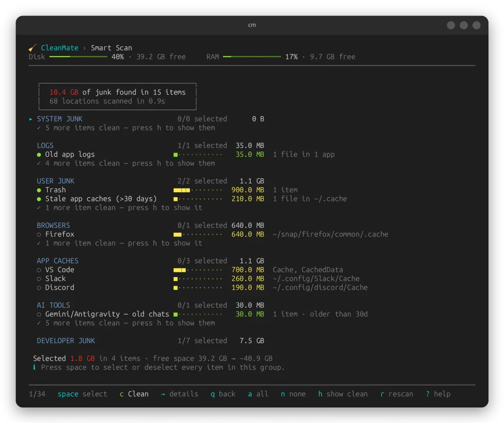Image resolution: width=504 pixels, height=423 pixels.
Task: Click Smart Scan in the breadcrumb
Action: pyautogui.click(x=111, y=48)
